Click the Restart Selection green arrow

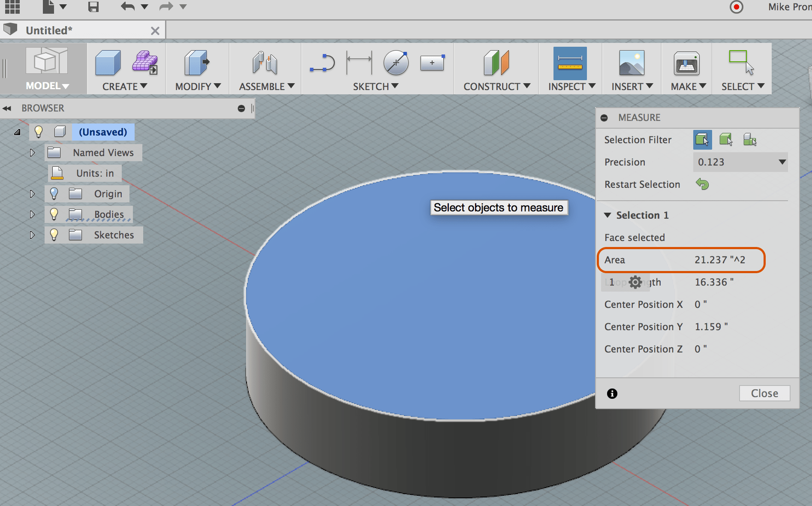click(702, 184)
